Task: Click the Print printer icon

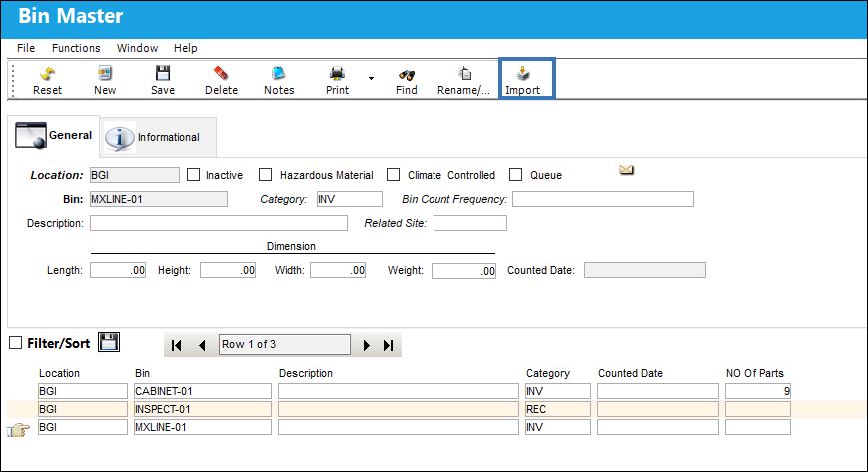Action: 337,73
